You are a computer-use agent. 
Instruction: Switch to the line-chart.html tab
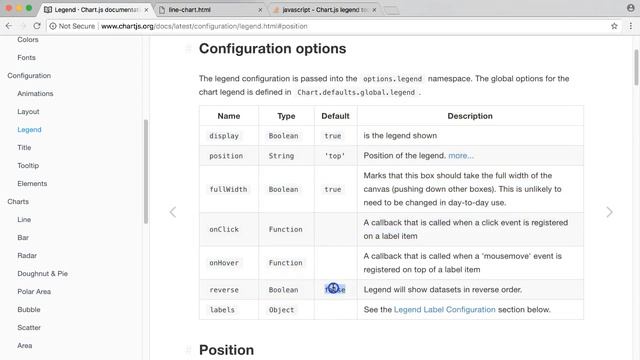point(210,10)
